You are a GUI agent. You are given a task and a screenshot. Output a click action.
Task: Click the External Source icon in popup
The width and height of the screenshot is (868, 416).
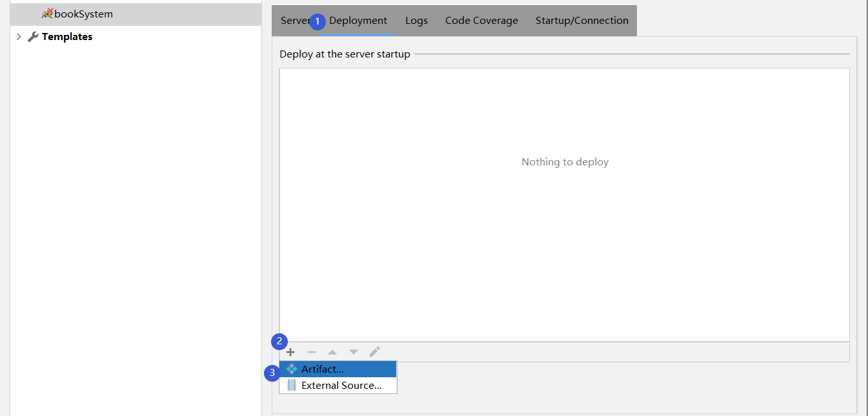[292, 385]
